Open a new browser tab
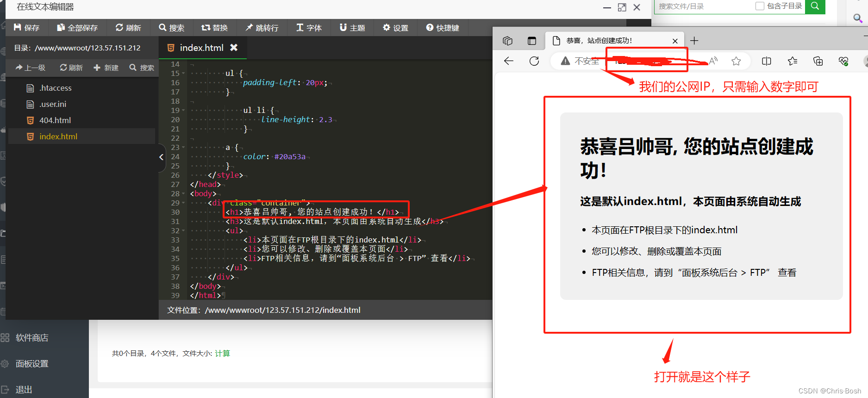This screenshot has width=868, height=398. pos(694,41)
